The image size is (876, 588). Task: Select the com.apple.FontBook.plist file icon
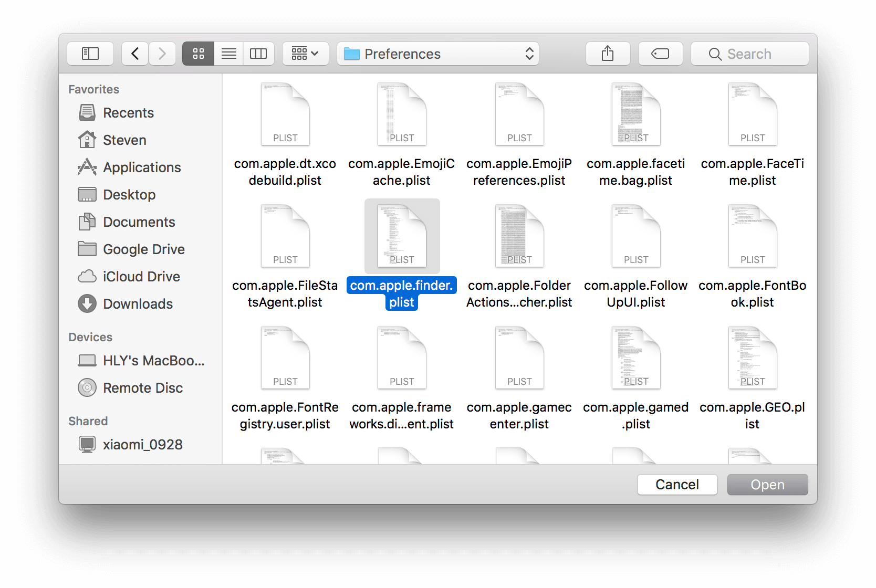coord(752,236)
